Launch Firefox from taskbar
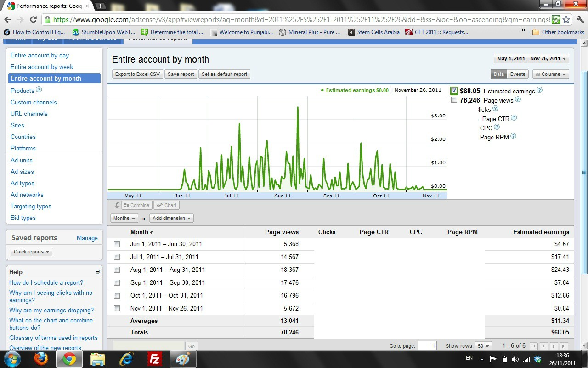 [41, 359]
